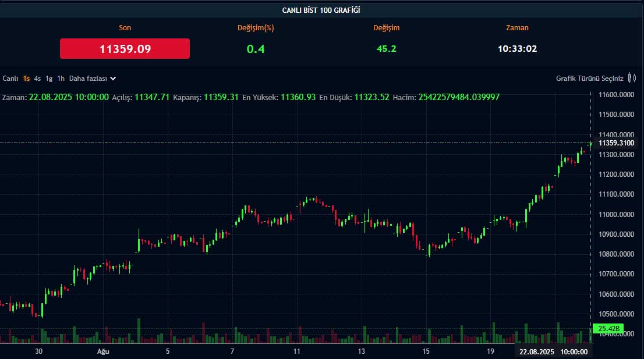Click the 22.08.2025 10:00:00 Zaman value
This screenshot has width=644, height=359.
pos(69,97)
